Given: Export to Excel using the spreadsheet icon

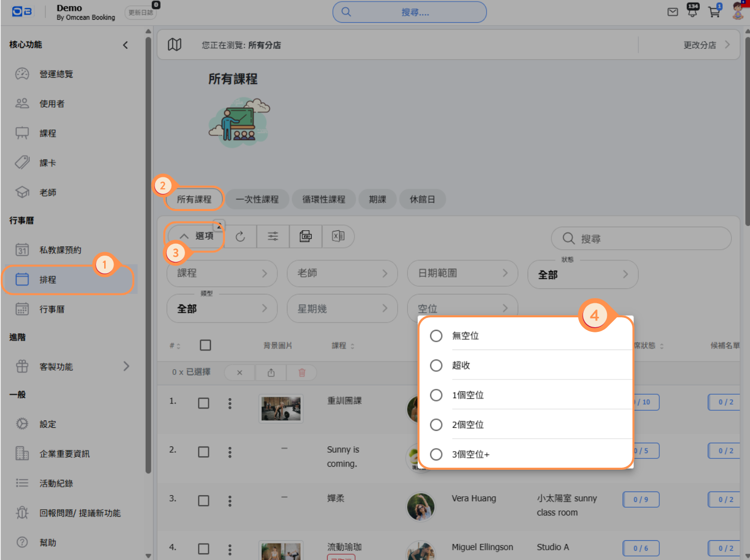Looking at the screenshot, I should point(338,236).
